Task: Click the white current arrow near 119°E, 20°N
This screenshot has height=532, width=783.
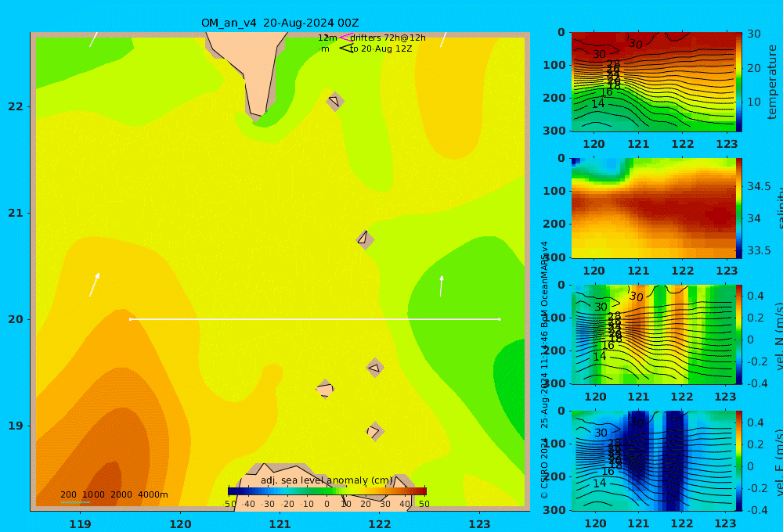Action: [x=95, y=285]
